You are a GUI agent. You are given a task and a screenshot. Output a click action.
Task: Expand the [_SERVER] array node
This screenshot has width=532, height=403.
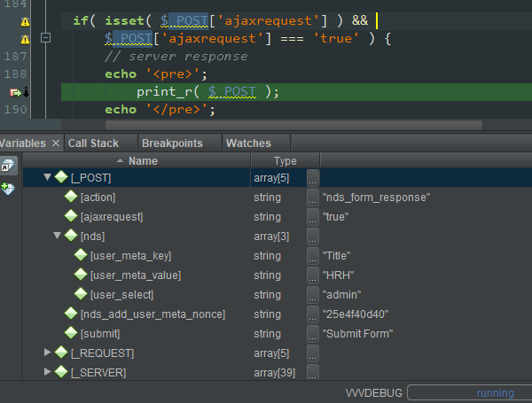click(48, 372)
